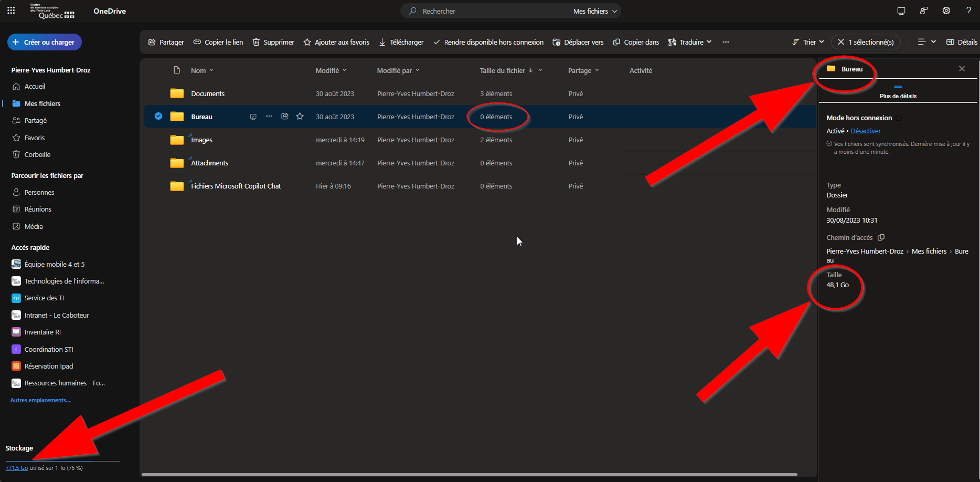Click the help question mark icon

968,11
